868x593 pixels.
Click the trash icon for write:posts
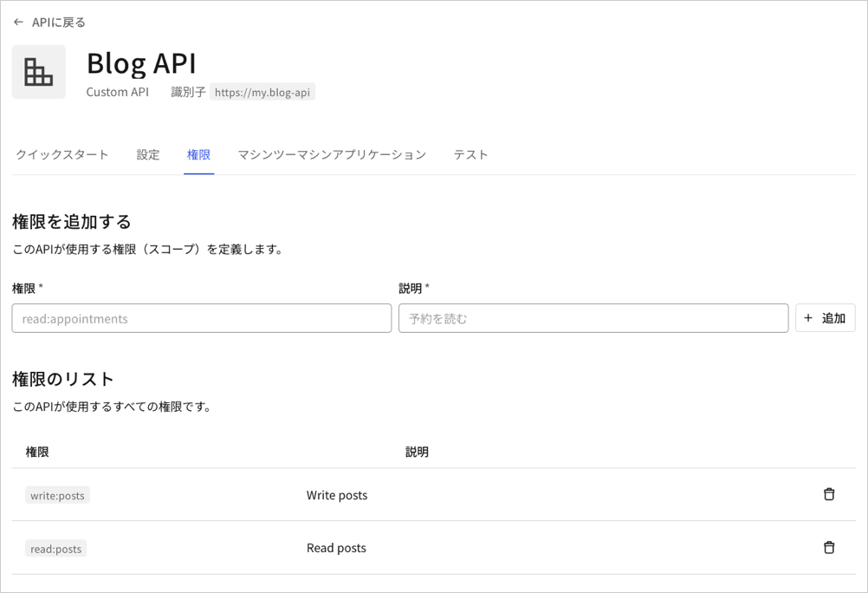(x=829, y=494)
